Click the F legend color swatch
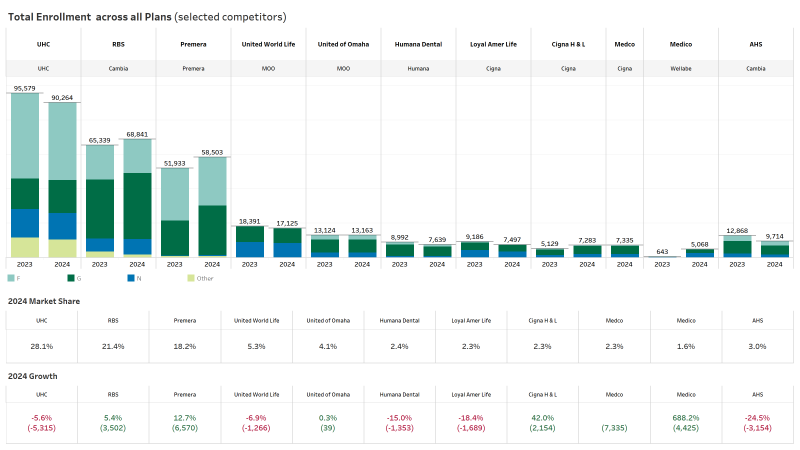The height and width of the screenshot is (450, 800). pyautogui.click(x=11, y=278)
